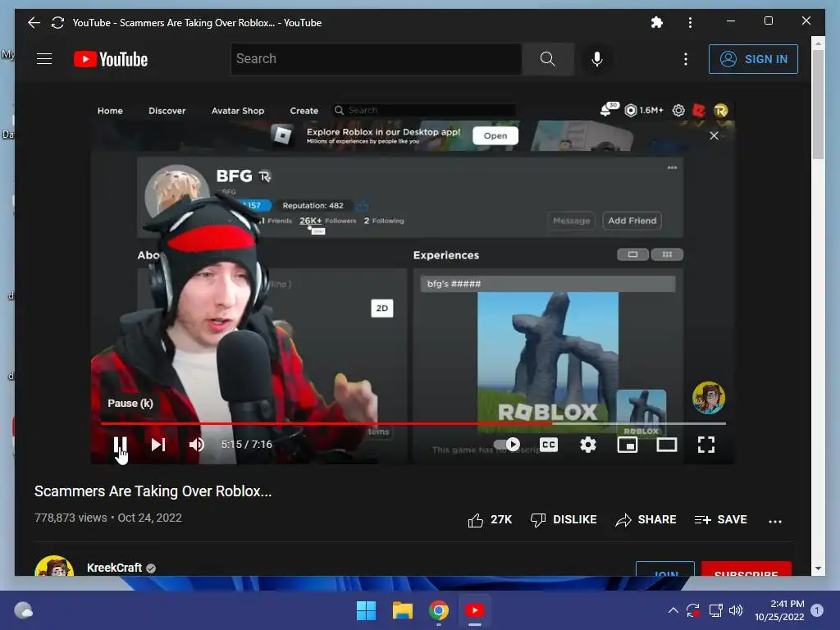Click the red SUBSCRIBE button
This screenshot has height=630, width=840.
pos(746,569)
